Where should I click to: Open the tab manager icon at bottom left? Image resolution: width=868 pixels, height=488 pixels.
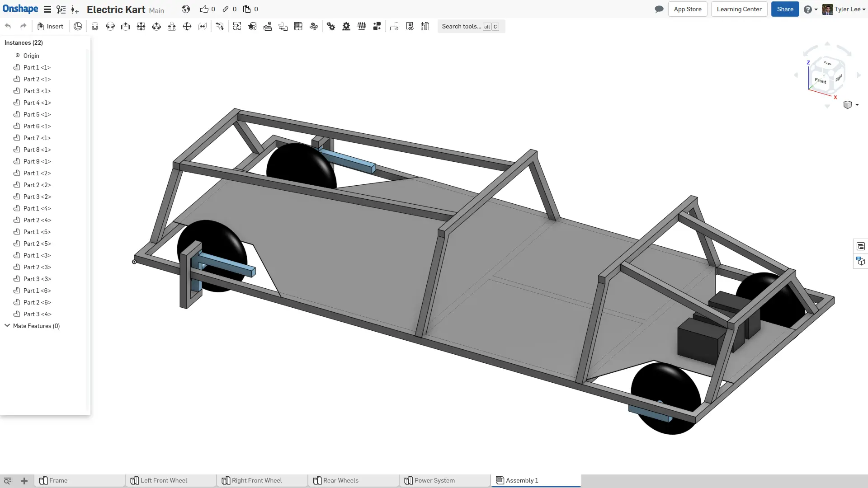pos(8,481)
